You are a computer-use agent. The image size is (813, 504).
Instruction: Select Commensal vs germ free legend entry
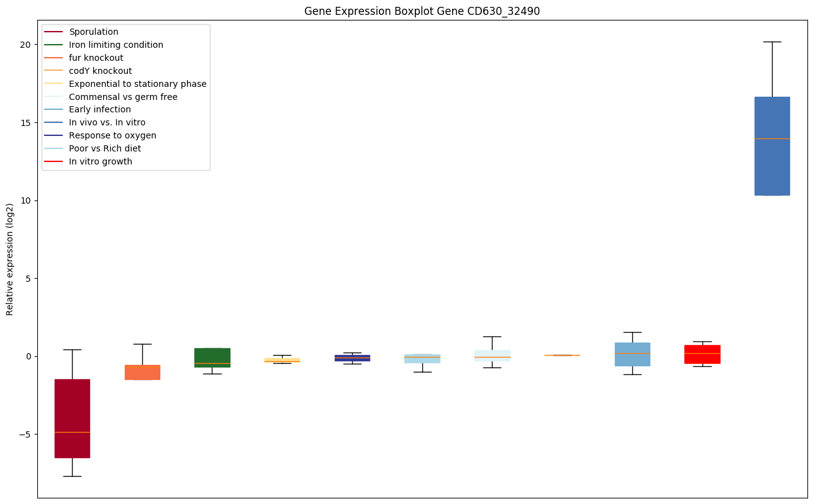[123, 97]
